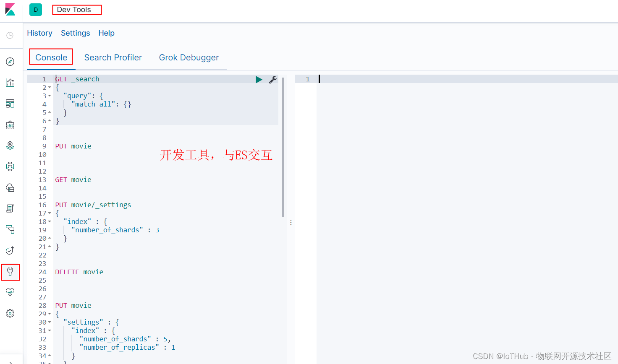The image size is (618, 364).
Task: Click line "GET _search"
Action: tap(77, 79)
